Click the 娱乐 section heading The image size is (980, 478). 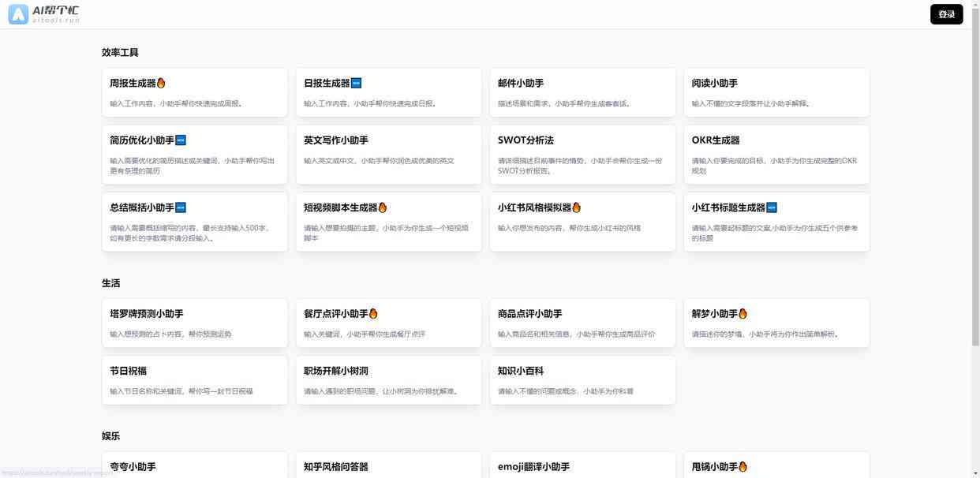(x=111, y=436)
